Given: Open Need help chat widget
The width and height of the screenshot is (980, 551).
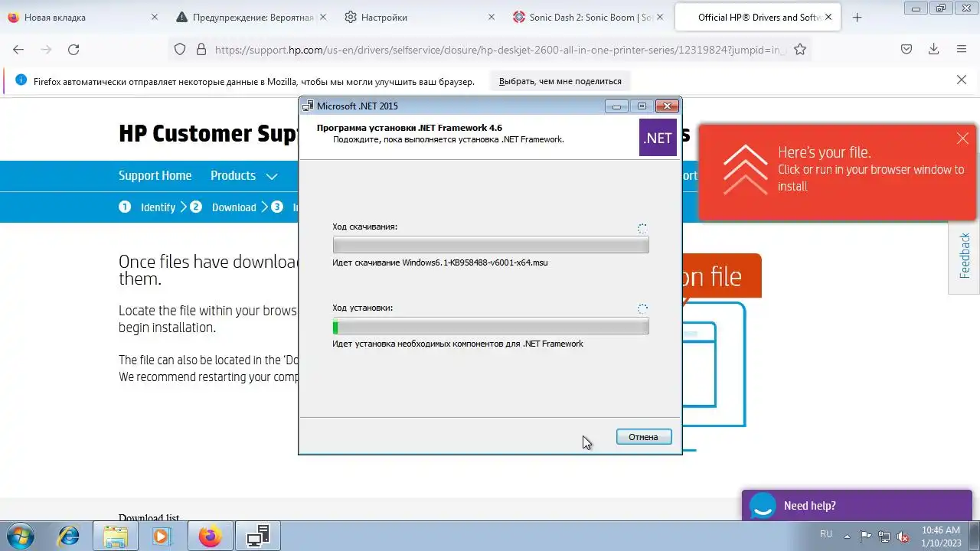Looking at the screenshot, I should click(x=857, y=505).
